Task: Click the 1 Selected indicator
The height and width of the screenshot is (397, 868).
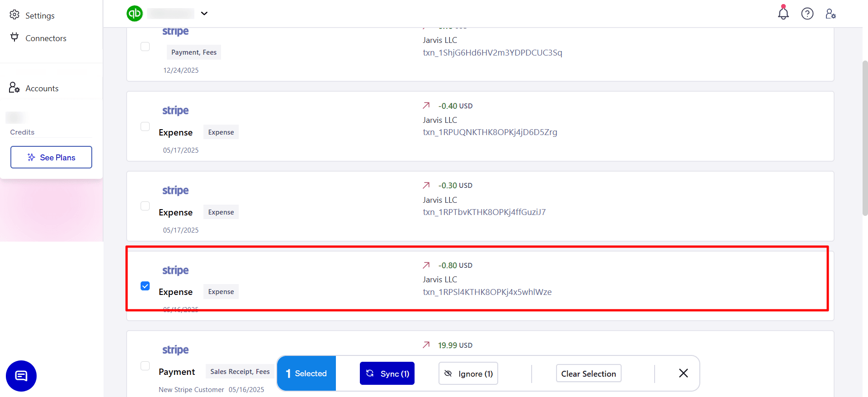Action: click(307, 374)
